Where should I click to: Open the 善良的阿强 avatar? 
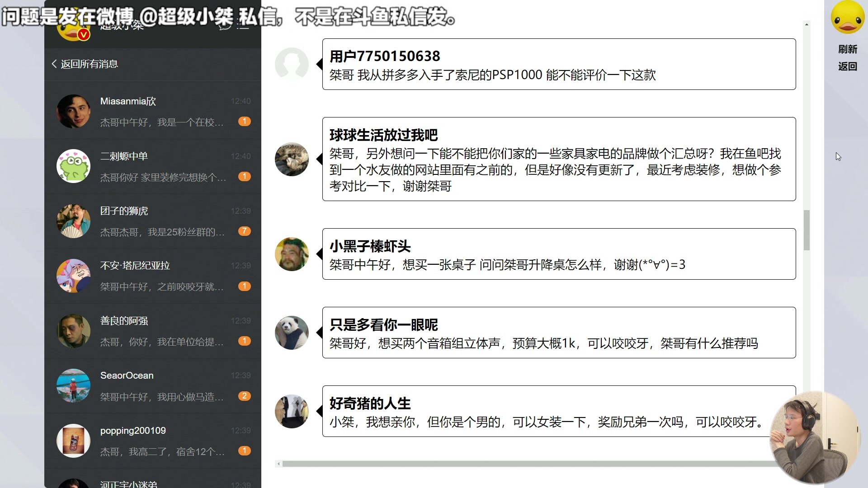tap(73, 331)
